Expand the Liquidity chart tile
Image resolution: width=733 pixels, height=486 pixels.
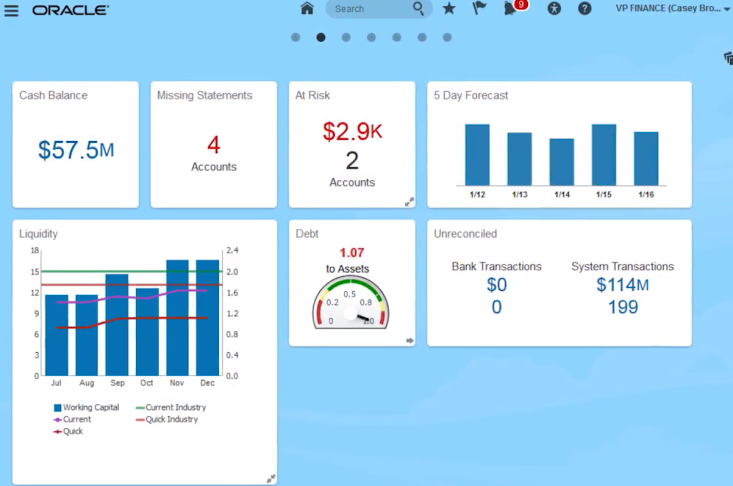pyautogui.click(x=270, y=479)
